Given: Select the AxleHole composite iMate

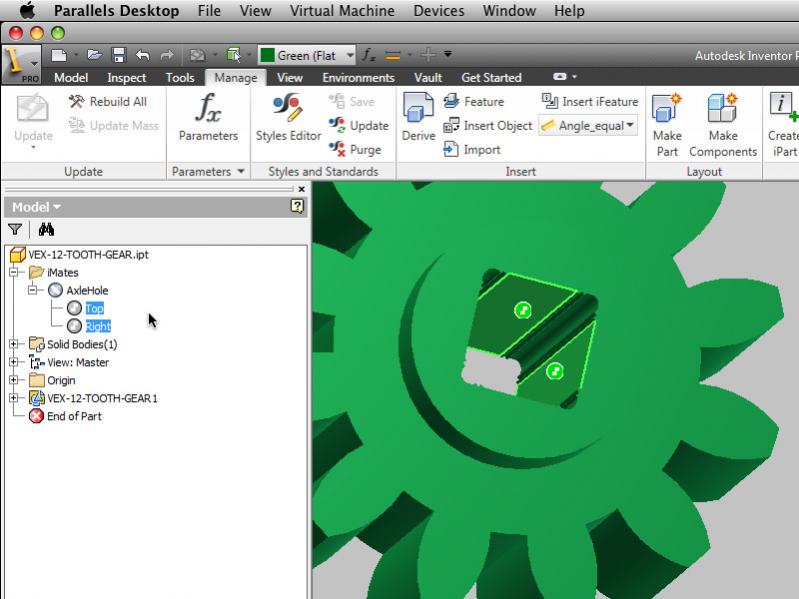Looking at the screenshot, I should coord(87,290).
